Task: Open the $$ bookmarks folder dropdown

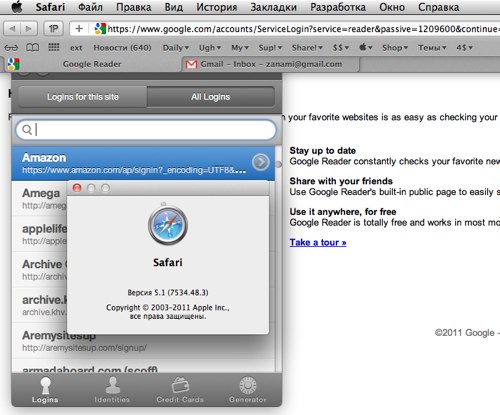Action: coord(340,48)
